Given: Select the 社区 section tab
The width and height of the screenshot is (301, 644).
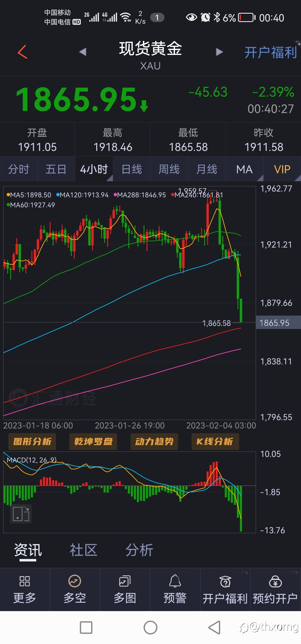Looking at the screenshot, I should 83,550.
